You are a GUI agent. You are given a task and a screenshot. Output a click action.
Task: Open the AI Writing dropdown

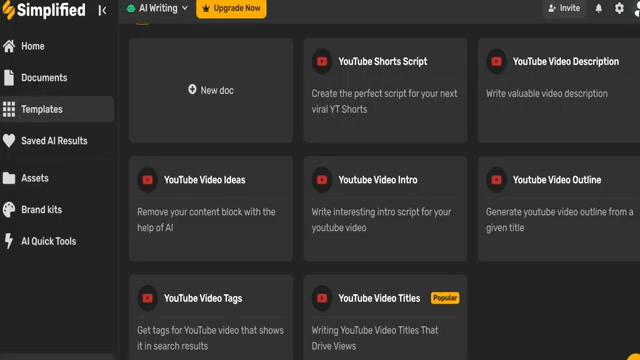pos(157,8)
